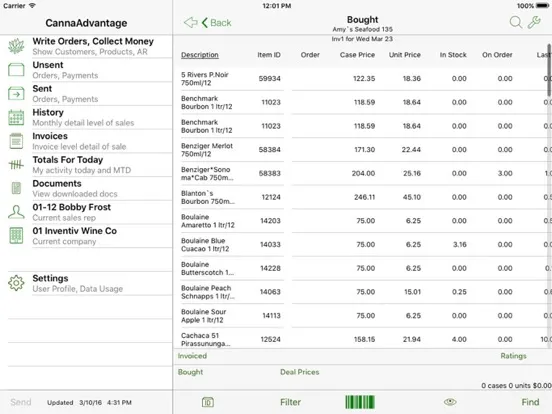Tap case price 246.11
Image resolution: width=552 pixels, height=414 pixels.
pos(364,197)
